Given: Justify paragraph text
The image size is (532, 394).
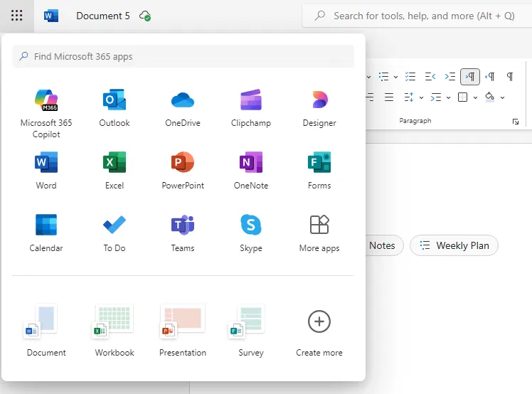Looking at the screenshot, I should [389, 97].
